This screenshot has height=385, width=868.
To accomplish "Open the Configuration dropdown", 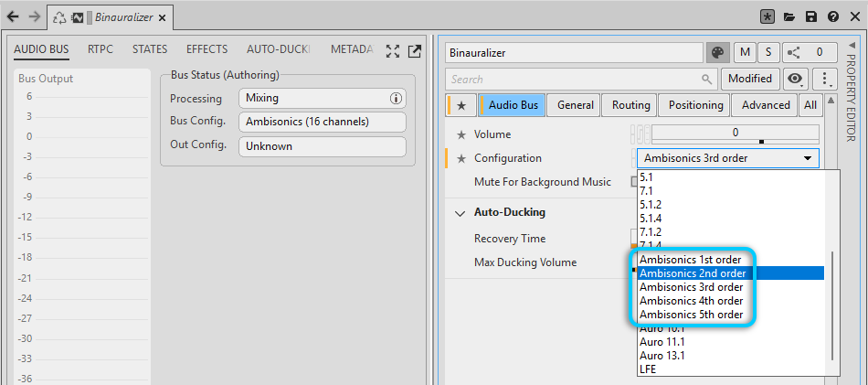I will [x=727, y=158].
